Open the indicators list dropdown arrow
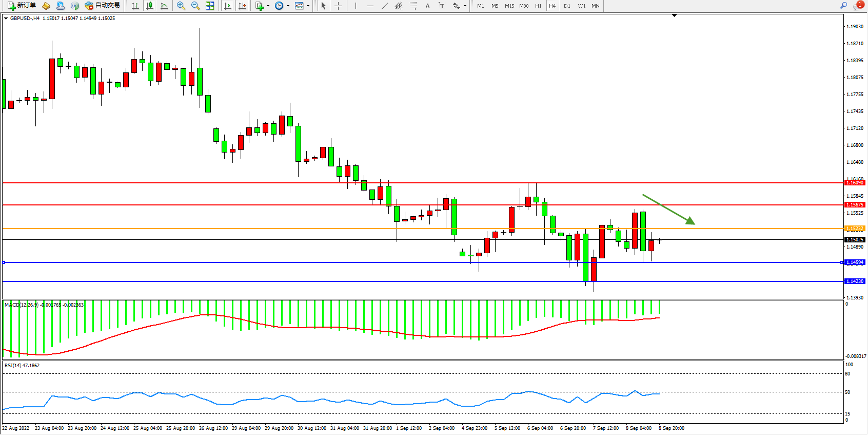Image resolution: width=868 pixels, height=435 pixels. pyautogui.click(x=268, y=6)
